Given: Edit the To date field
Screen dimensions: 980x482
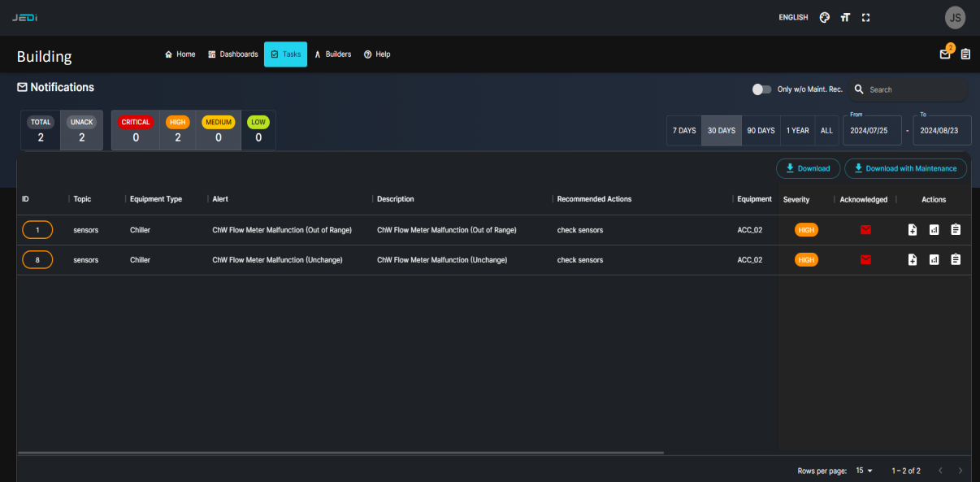Looking at the screenshot, I should (x=942, y=130).
